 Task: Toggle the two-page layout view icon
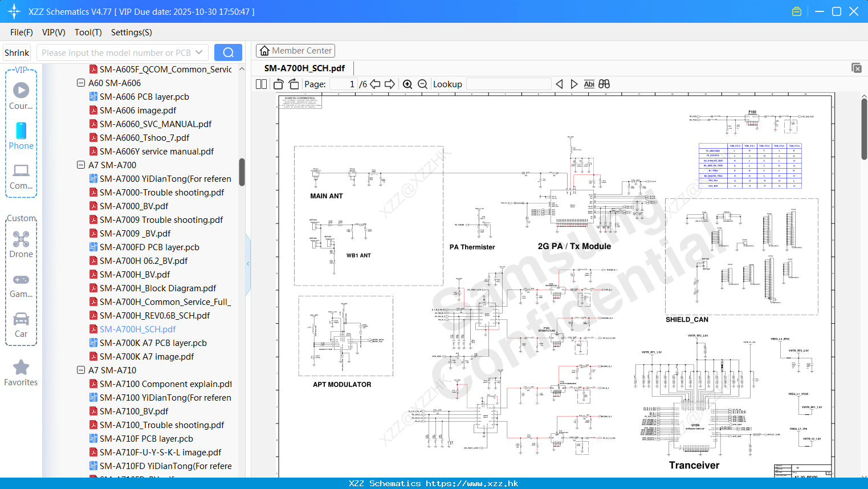click(x=262, y=84)
